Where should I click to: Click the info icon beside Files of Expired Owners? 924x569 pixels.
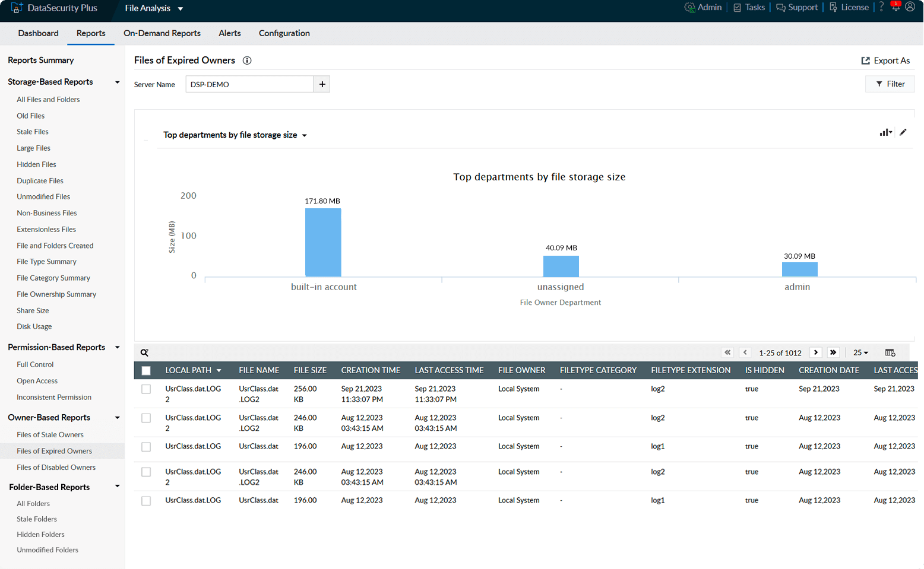[x=247, y=61]
